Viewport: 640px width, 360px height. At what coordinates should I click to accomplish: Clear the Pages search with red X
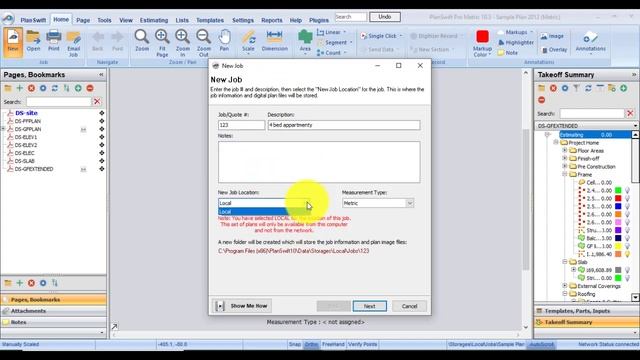tap(97, 102)
